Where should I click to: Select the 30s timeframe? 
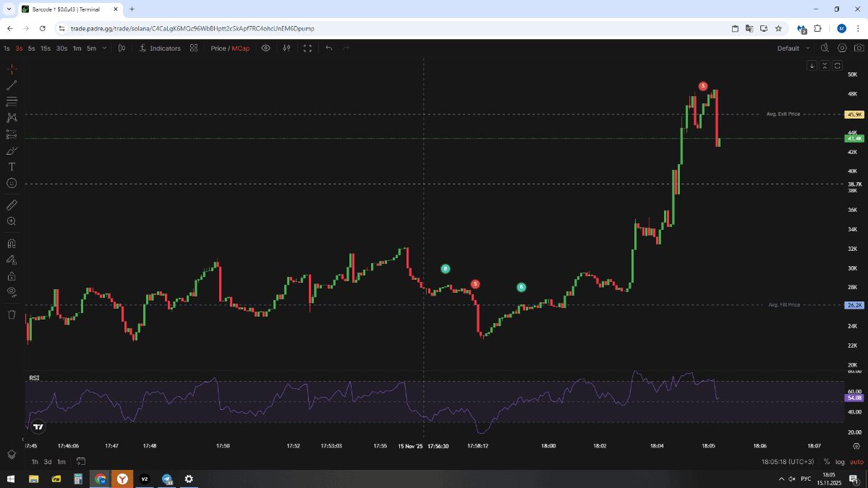pos(61,48)
